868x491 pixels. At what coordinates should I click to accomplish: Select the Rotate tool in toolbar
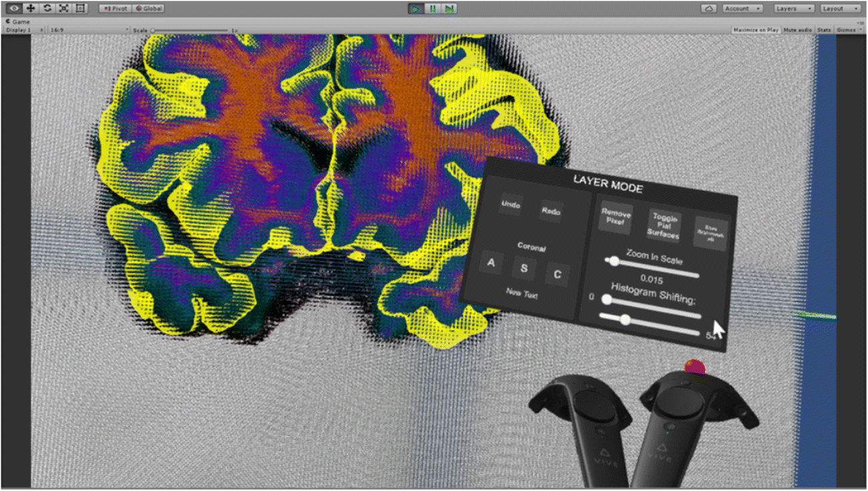click(x=47, y=9)
